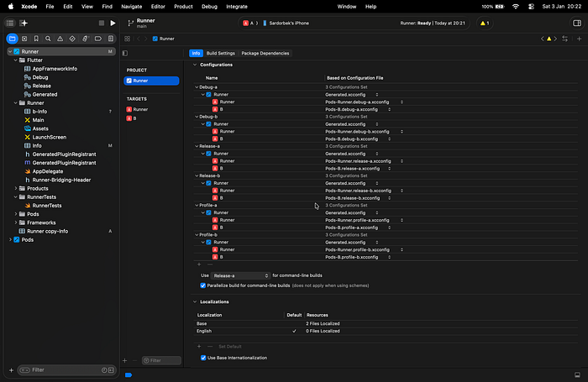Open the Breakpoint navigator
The image size is (588, 382).
[98, 39]
